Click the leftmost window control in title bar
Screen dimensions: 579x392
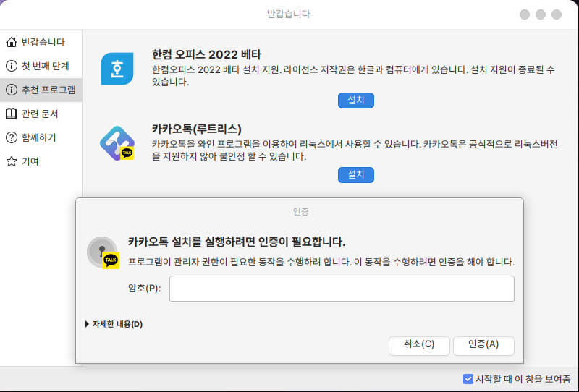[x=524, y=14]
